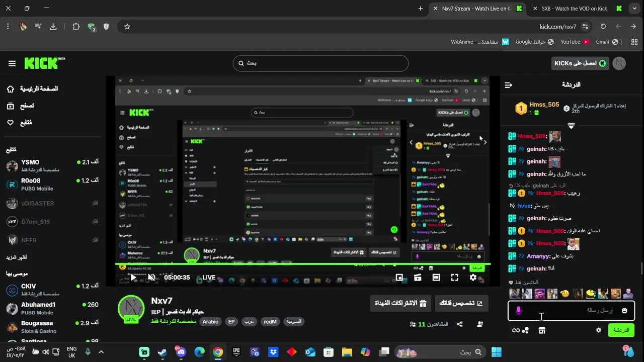Click the redM tag
The height and width of the screenshot is (362, 644).
click(x=270, y=322)
